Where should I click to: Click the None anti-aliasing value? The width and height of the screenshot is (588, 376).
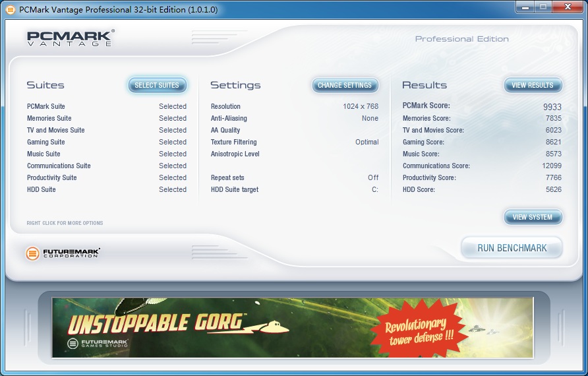click(x=370, y=118)
